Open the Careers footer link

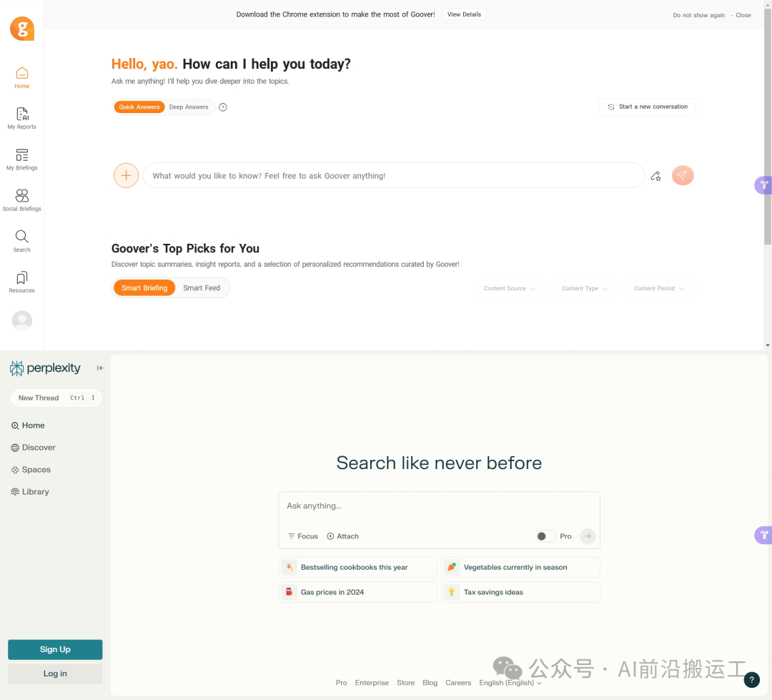point(458,683)
